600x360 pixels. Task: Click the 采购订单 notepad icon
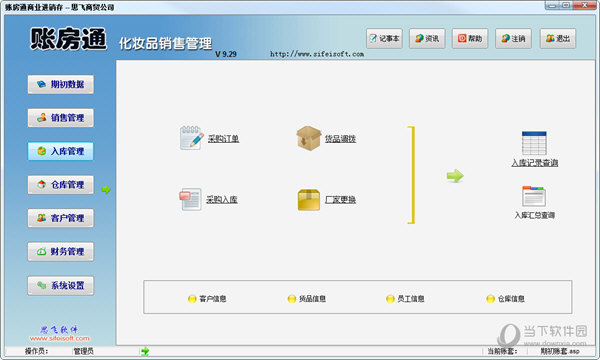[x=191, y=138]
